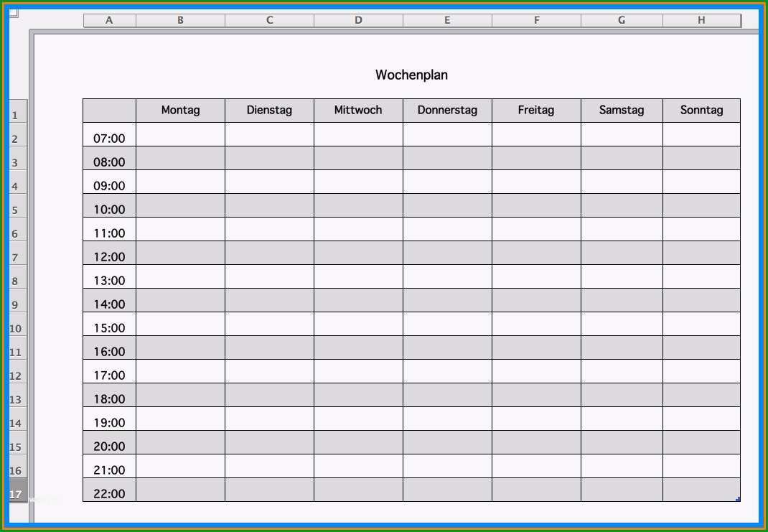The width and height of the screenshot is (768, 532).
Task: Select column H header
Action: 701,20
